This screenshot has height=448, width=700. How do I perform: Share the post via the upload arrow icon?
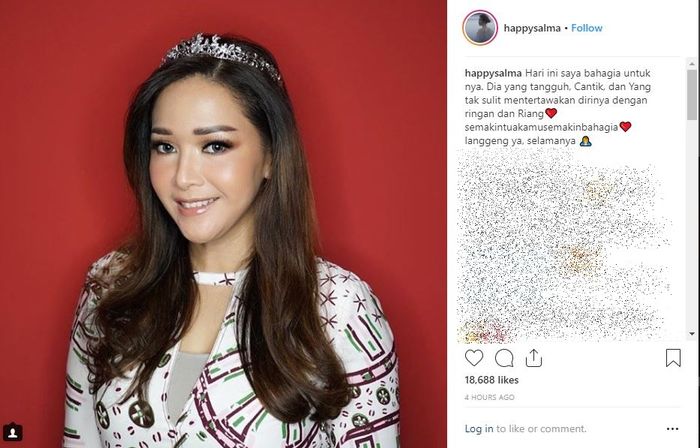[x=533, y=358]
